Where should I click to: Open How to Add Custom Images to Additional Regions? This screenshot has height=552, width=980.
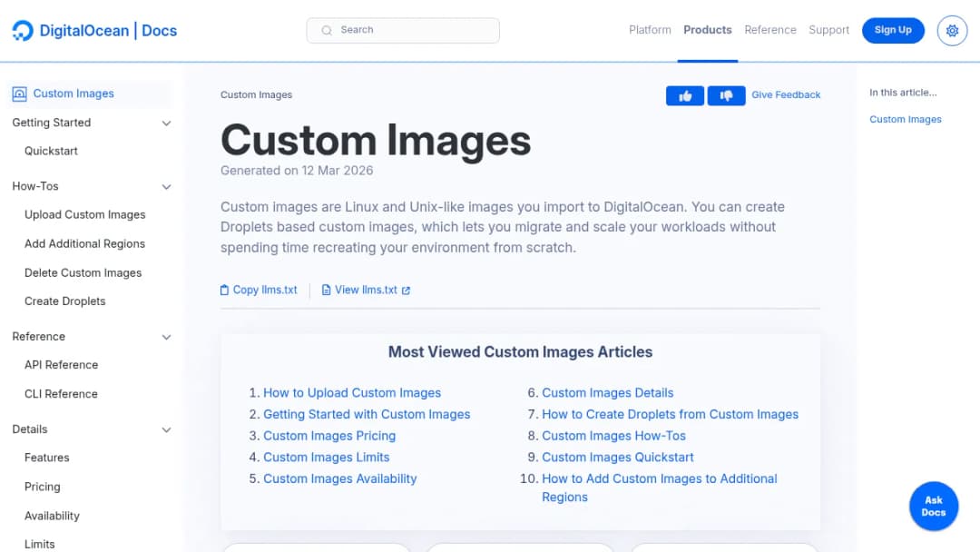coord(660,488)
